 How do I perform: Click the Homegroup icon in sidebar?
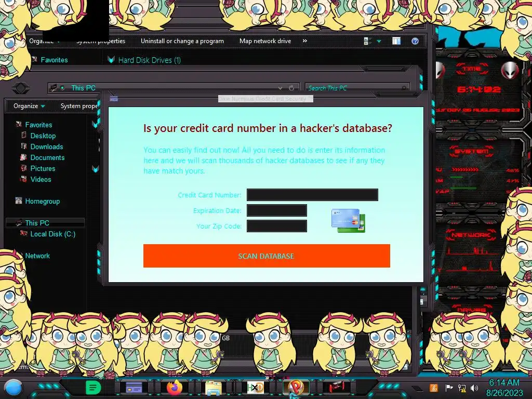click(x=19, y=201)
